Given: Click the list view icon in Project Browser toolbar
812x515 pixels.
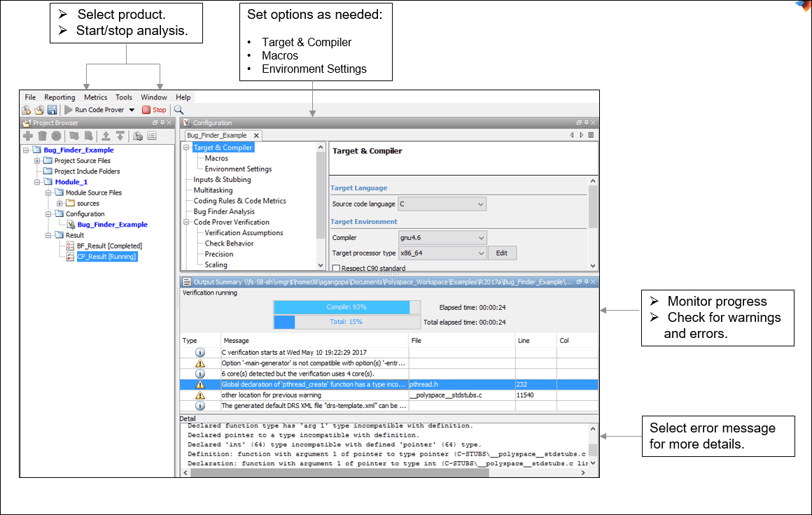Looking at the screenshot, I should [x=152, y=136].
